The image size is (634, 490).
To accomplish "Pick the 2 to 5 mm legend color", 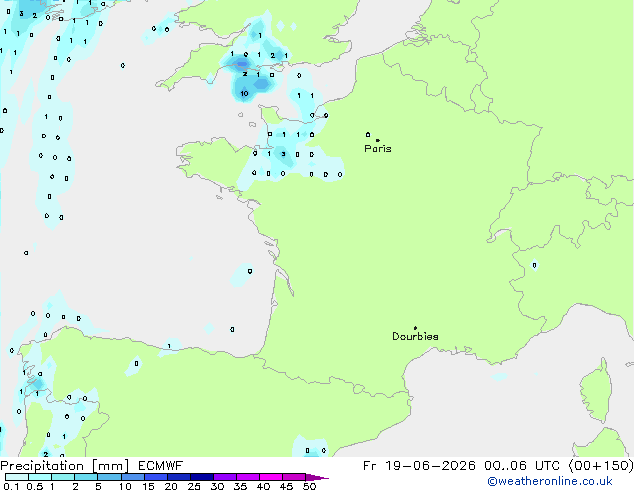I will pos(86,477).
